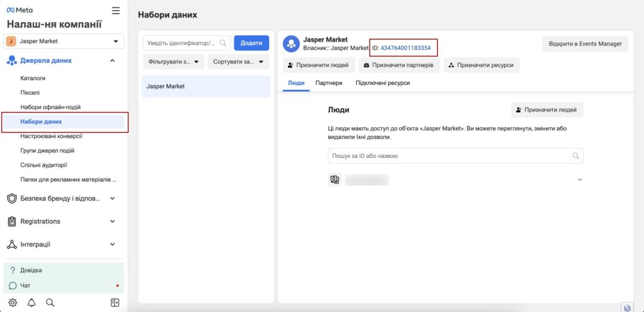
Task: Open the Сортувати за dropdown
Action: 238,62
